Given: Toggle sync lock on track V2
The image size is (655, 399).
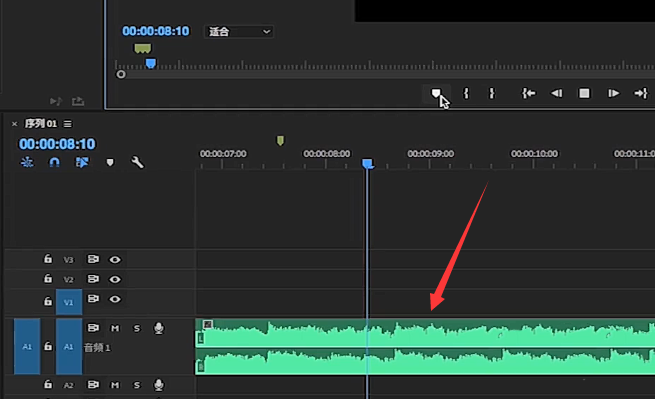Looking at the screenshot, I should click(x=93, y=279).
